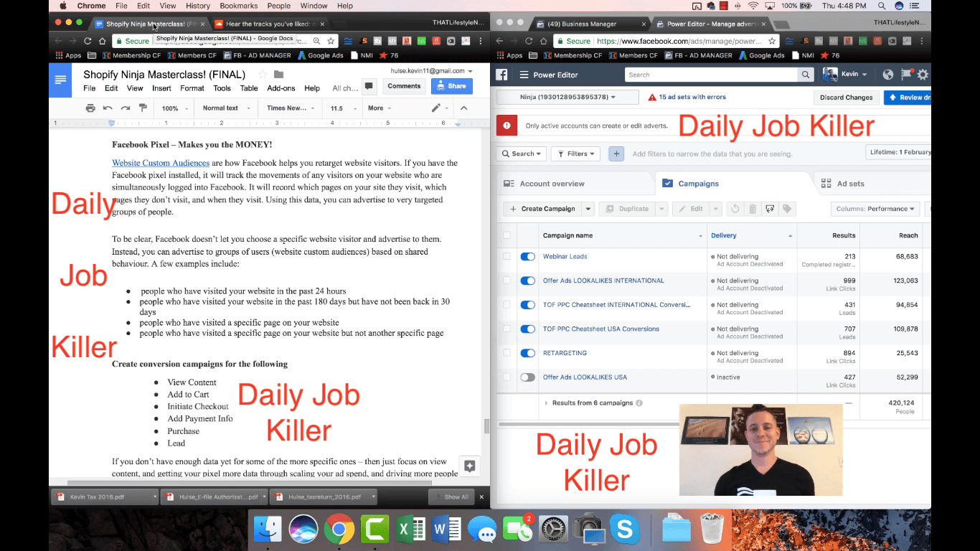This screenshot has height=551, width=980.
Task: Open the flag pages icon
Action: [x=906, y=75]
